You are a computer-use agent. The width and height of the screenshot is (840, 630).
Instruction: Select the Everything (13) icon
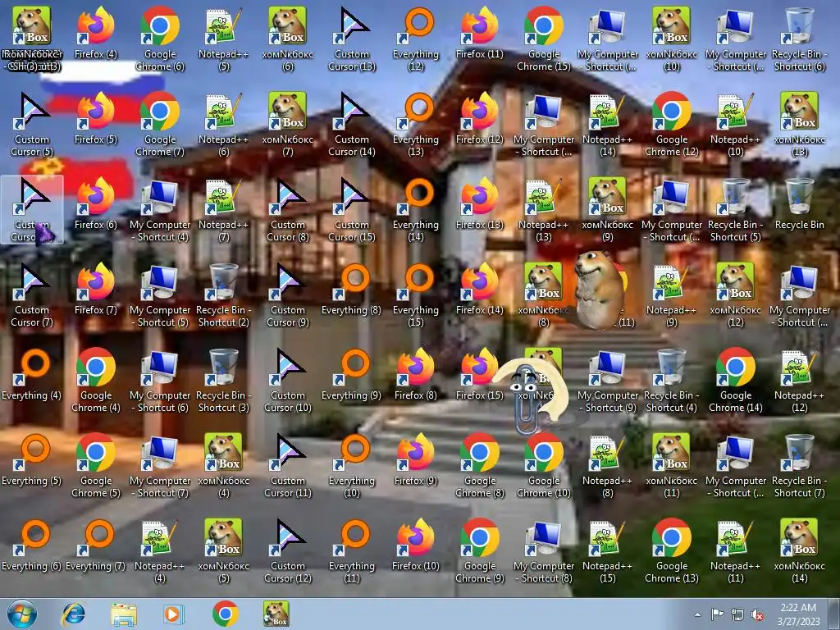(416, 124)
